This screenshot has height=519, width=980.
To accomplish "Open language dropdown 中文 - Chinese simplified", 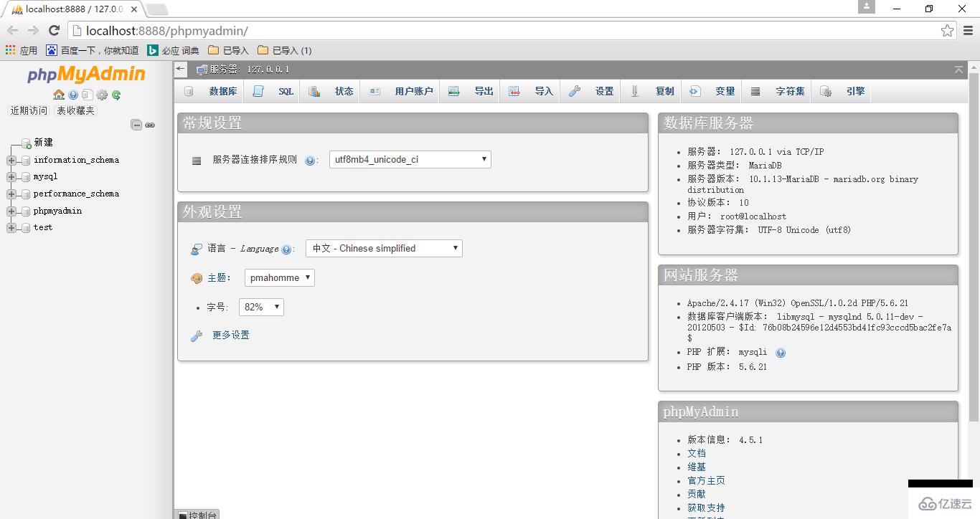I will pos(384,248).
